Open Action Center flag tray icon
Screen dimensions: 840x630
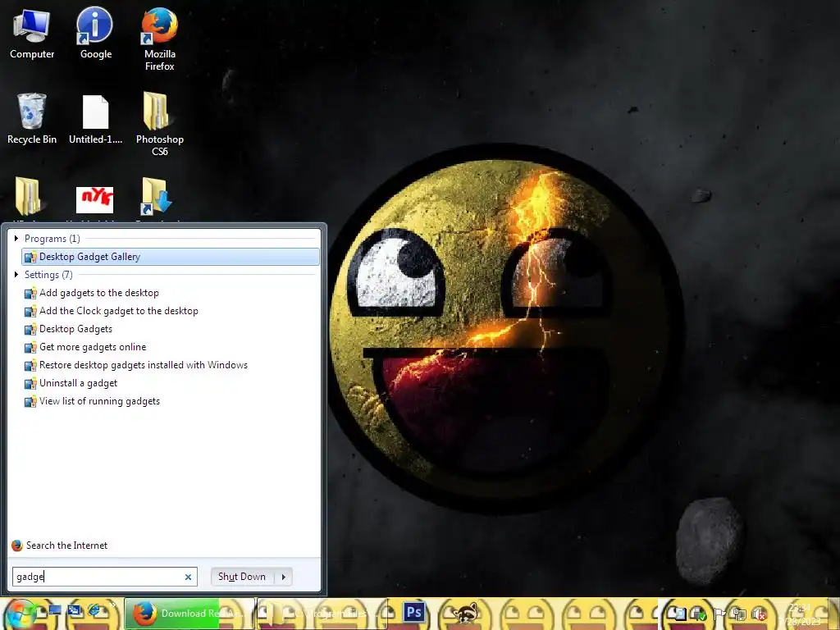[x=719, y=614]
